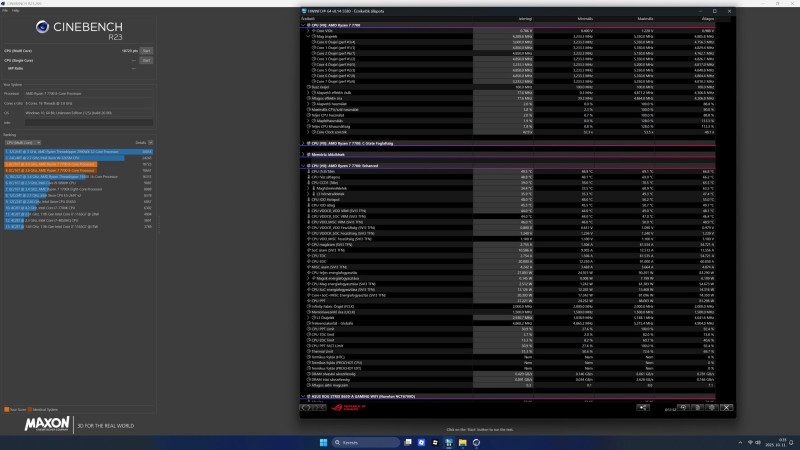Open the taskbar clock and date
The height and width of the screenshot is (450, 800).
click(x=777, y=442)
